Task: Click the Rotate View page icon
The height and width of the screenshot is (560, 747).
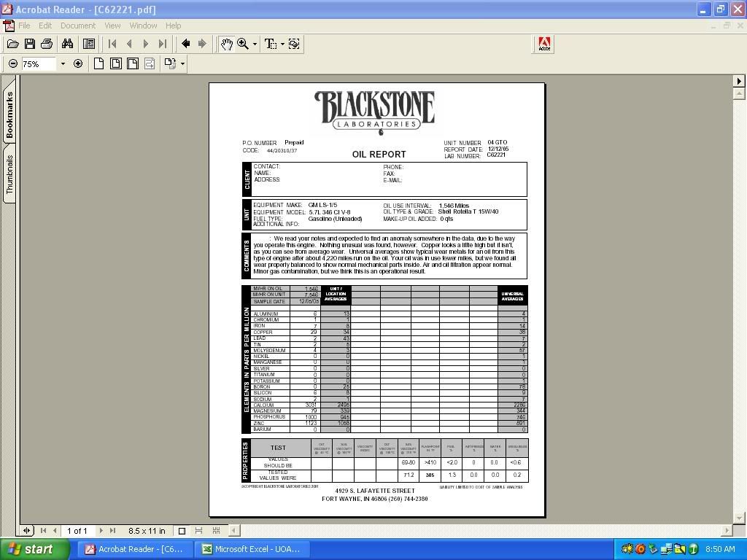Action: click(170, 64)
